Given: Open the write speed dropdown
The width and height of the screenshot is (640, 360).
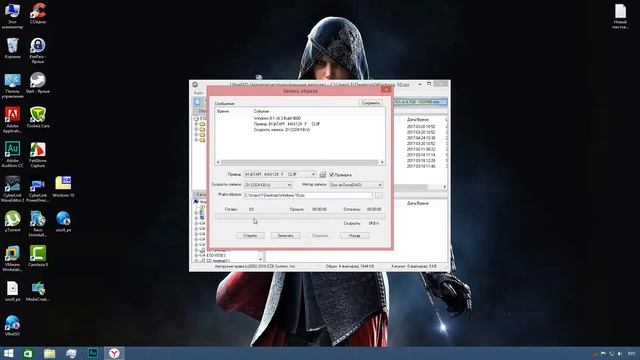Looking at the screenshot, I should [x=268, y=185].
